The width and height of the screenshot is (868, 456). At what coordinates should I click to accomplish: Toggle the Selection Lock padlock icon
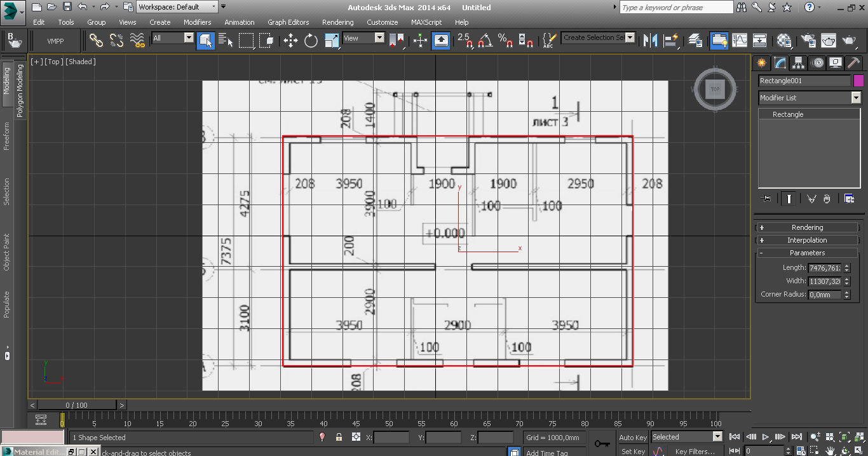tap(339, 437)
